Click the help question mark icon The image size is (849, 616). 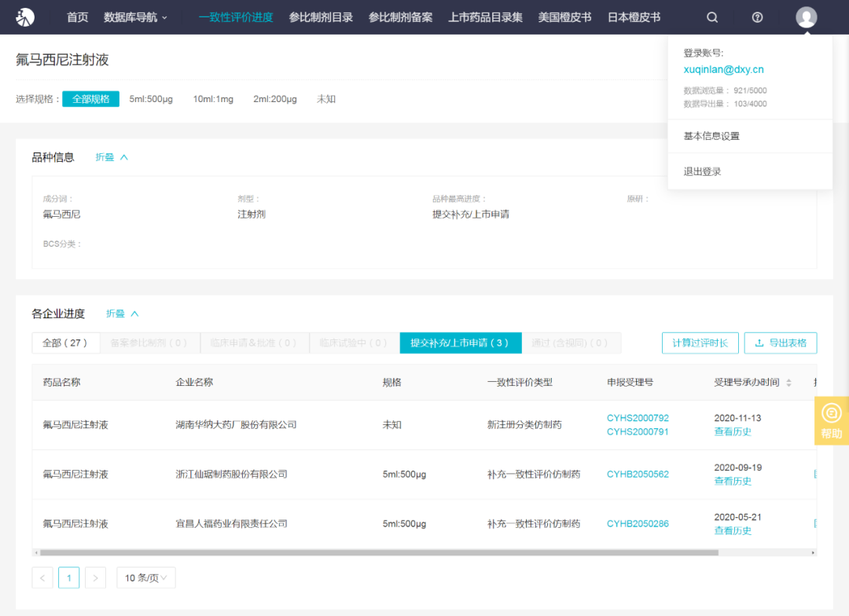(757, 17)
